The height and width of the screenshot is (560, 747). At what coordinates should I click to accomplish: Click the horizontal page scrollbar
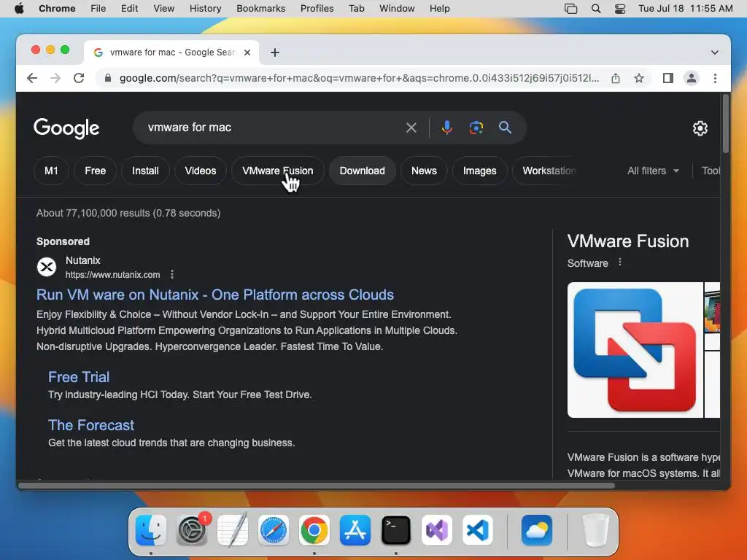[317, 486]
